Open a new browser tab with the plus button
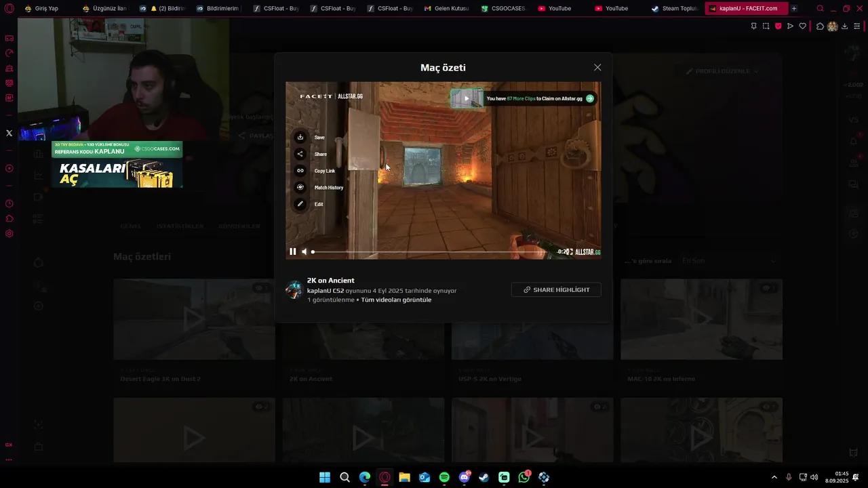 click(794, 8)
